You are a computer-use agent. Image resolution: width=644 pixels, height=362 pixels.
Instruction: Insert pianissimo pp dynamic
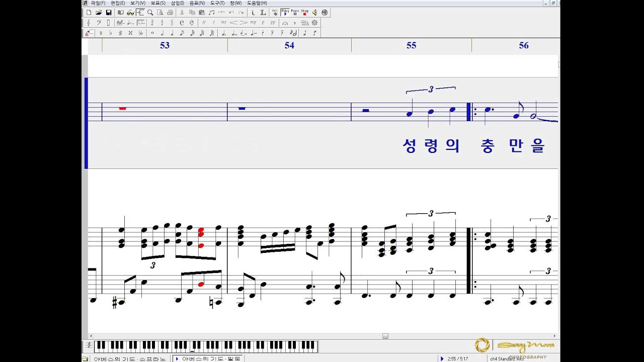(273, 23)
